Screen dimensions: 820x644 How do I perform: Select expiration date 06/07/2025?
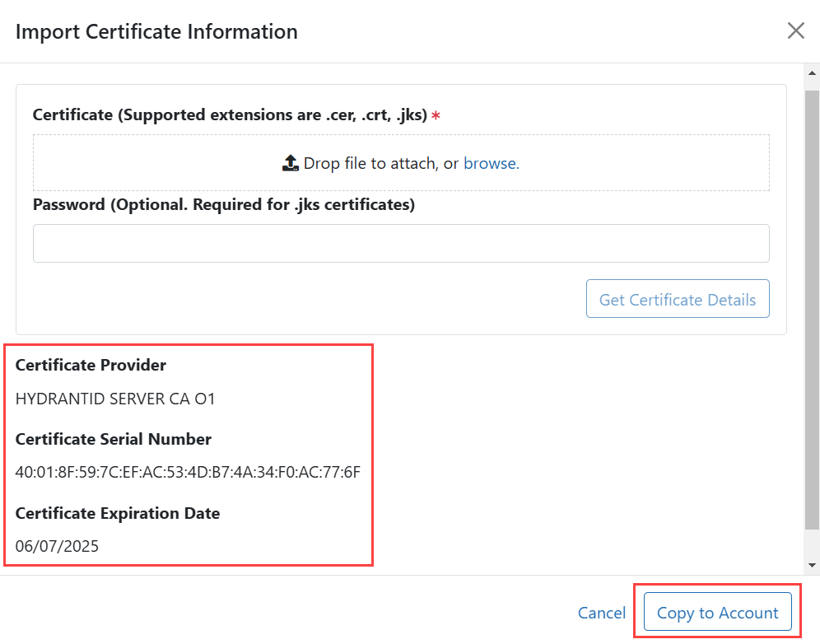coord(57,546)
